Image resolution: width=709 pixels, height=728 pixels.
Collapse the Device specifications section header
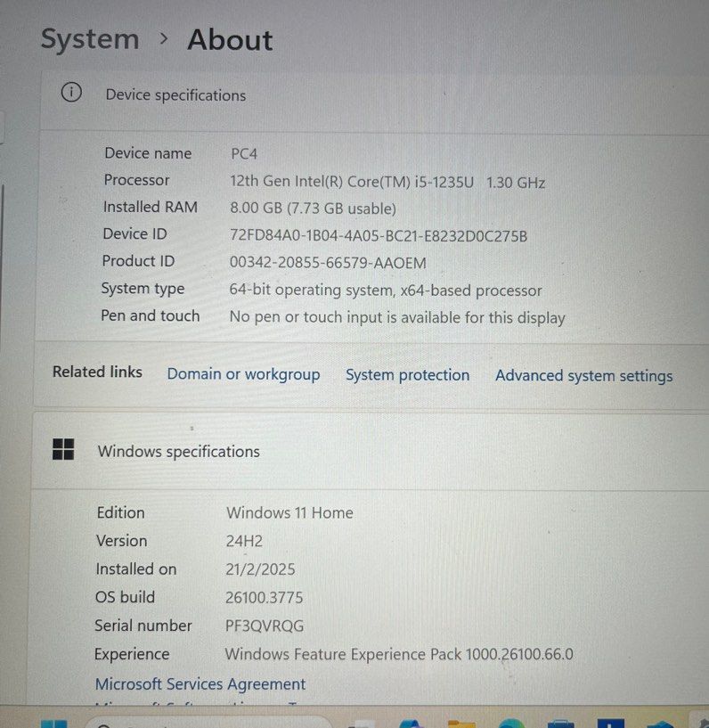click(x=374, y=102)
